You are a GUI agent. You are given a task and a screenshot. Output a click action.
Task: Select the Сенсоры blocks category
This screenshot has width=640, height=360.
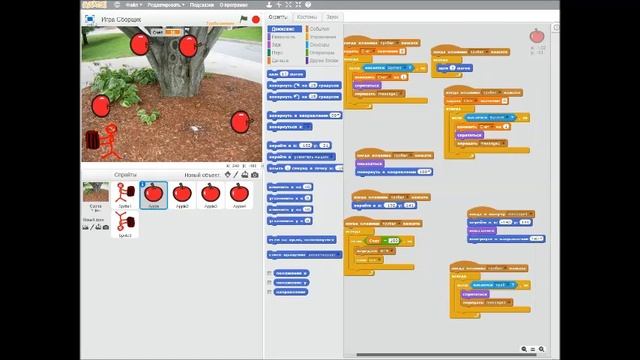[323, 44]
